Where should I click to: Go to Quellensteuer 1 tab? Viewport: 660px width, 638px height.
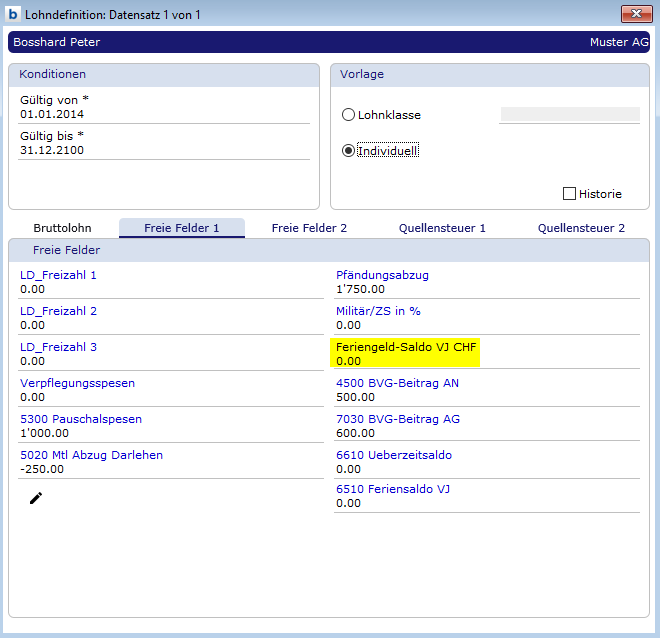(x=442, y=228)
